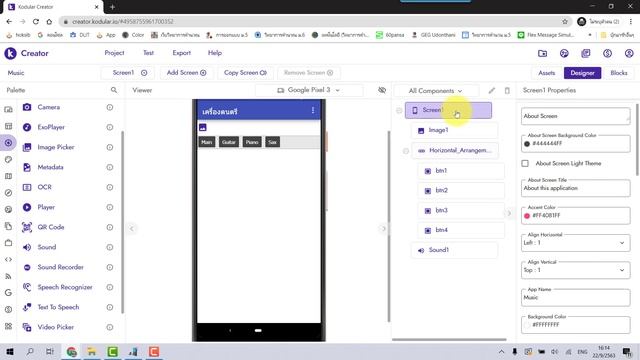Pick the Accent Color swatch
Image resolution: width=640 pixels, height=360 pixels.
coord(527,216)
